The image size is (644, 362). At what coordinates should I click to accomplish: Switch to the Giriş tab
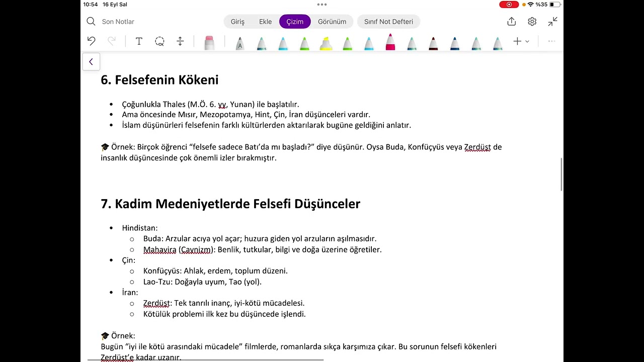coord(237,22)
